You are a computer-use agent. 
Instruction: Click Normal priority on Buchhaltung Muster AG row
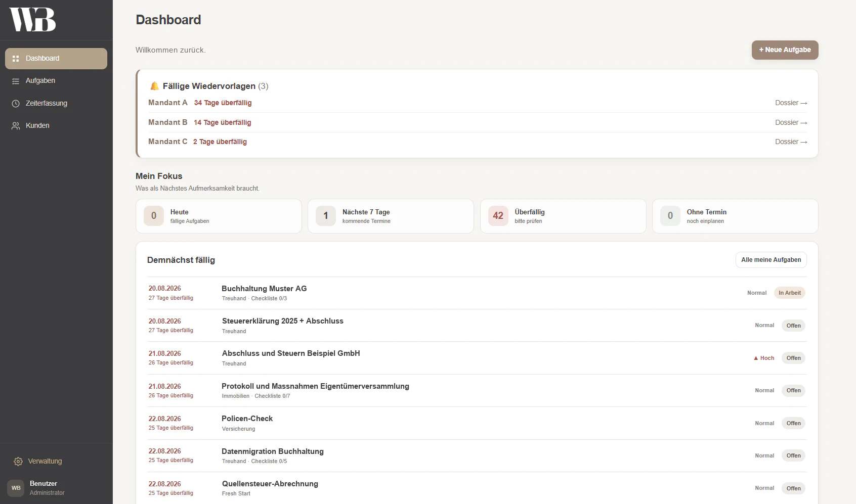point(757,293)
